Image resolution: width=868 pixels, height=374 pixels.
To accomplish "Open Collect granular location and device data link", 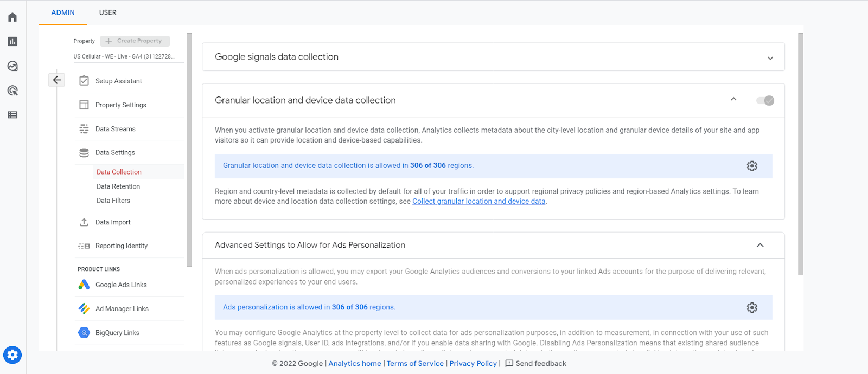I will click(x=478, y=202).
